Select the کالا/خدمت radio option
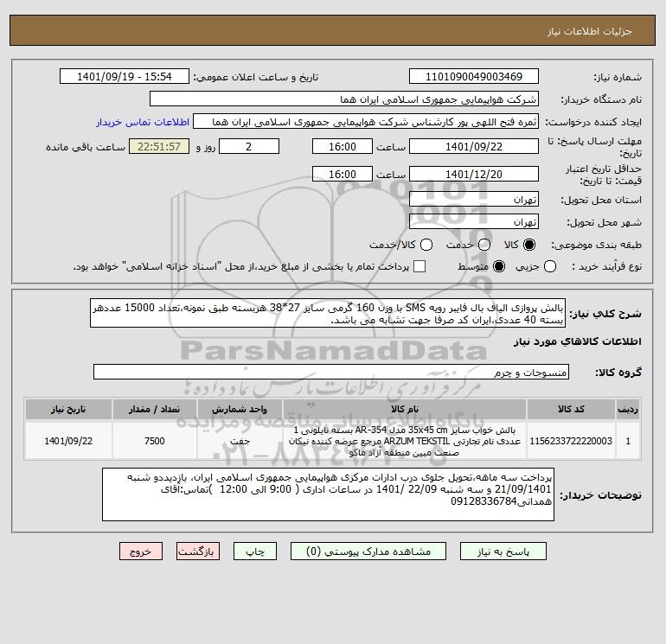 click(x=426, y=245)
